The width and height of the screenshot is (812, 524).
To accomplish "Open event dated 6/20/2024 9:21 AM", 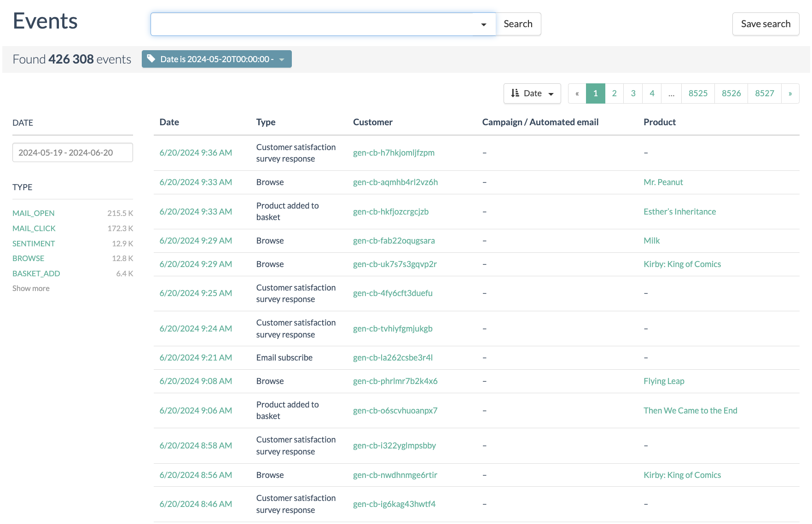I will tap(196, 358).
